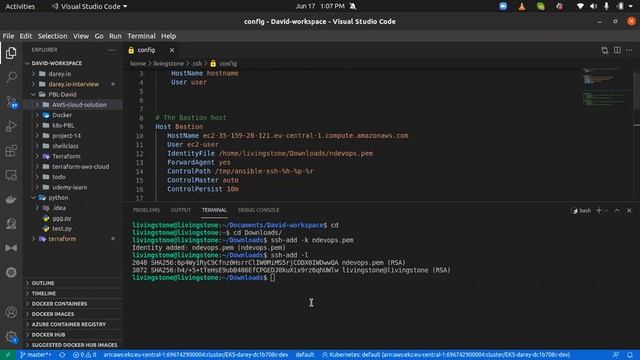Image resolution: width=640 pixels, height=360 pixels.
Task: Click the editor more actions ellipsis
Action: click(x=629, y=50)
